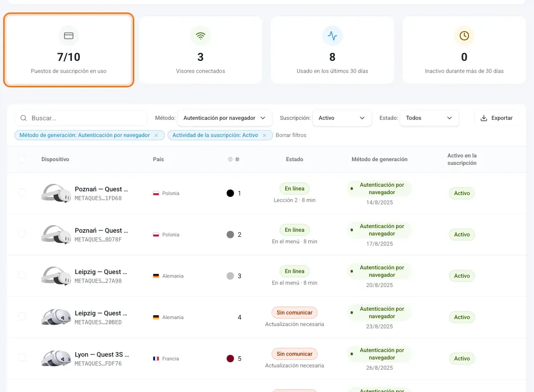Click the subscription card icon above 7/10
Screen dimensions: 534x392
click(x=68, y=36)
